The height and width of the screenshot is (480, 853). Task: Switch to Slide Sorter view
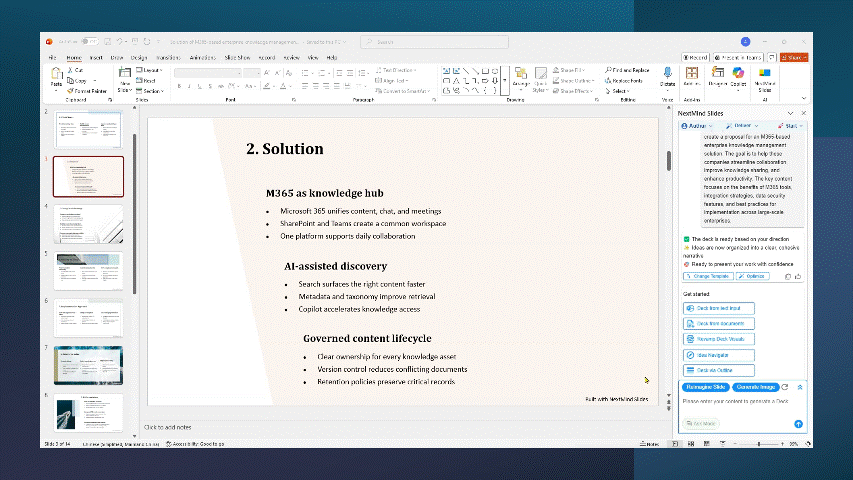(691, 444)
